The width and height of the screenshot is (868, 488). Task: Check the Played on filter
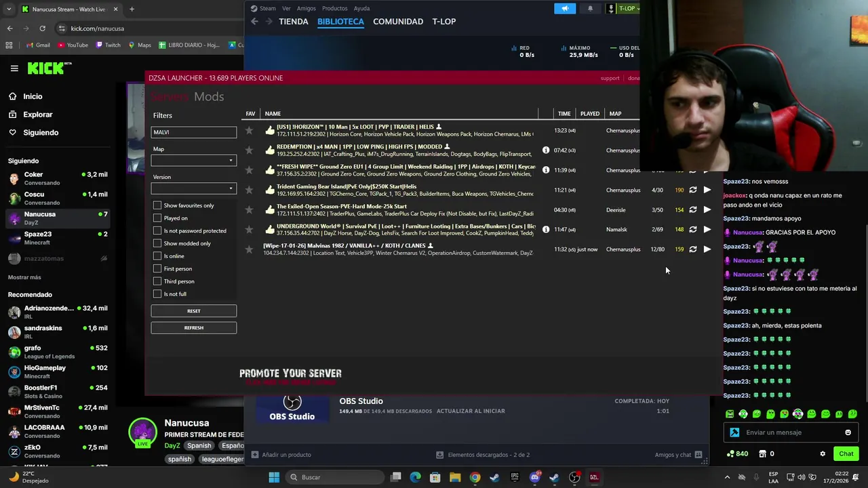pyautogui.click(x=157, y=218)
